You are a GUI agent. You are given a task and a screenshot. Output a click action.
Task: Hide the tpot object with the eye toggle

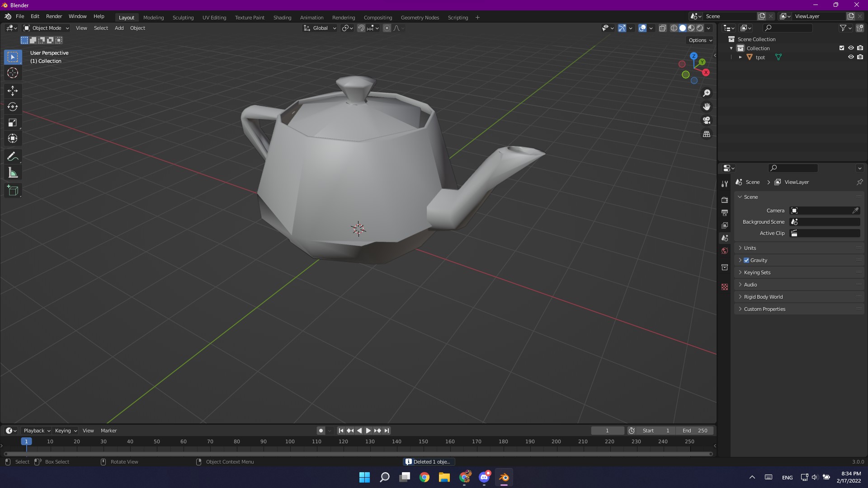click(x=851, y=57)
